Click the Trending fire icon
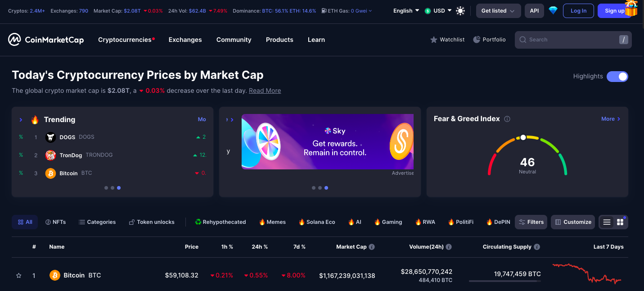The image size is (644, 291). [x=35, y=119]
